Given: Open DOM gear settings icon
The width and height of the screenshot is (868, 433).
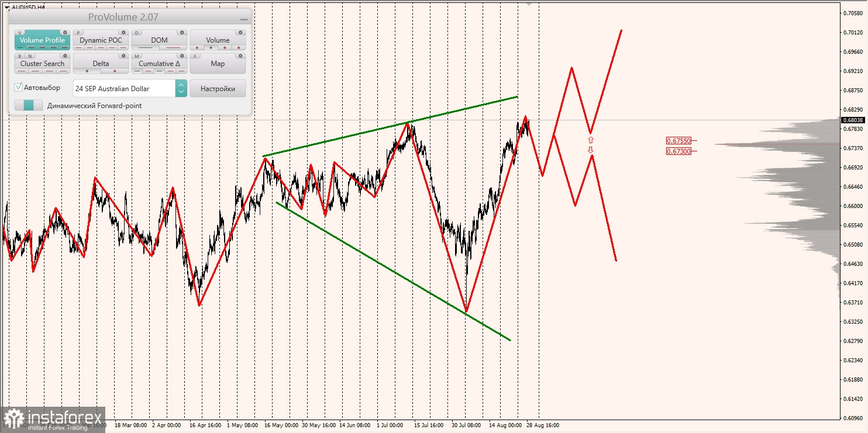Looking at the screenshot, I should pyautogui.click(x=182, y=32).
